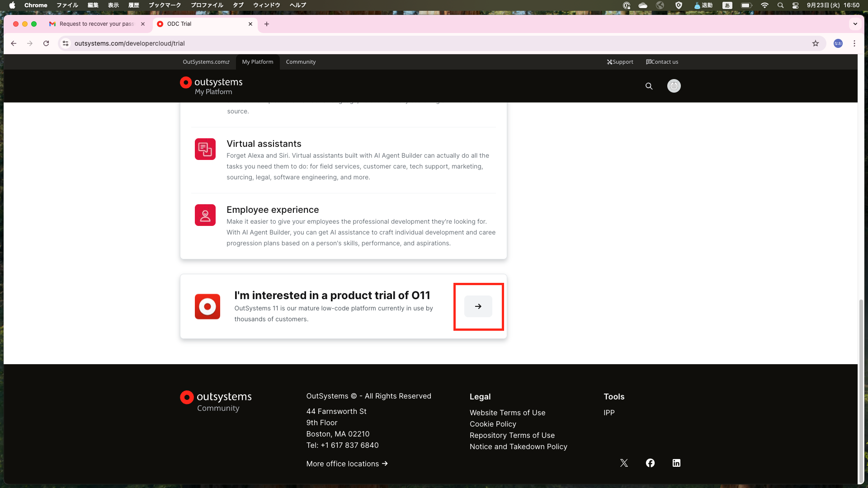Open the tab search chevron

[855, 24]
